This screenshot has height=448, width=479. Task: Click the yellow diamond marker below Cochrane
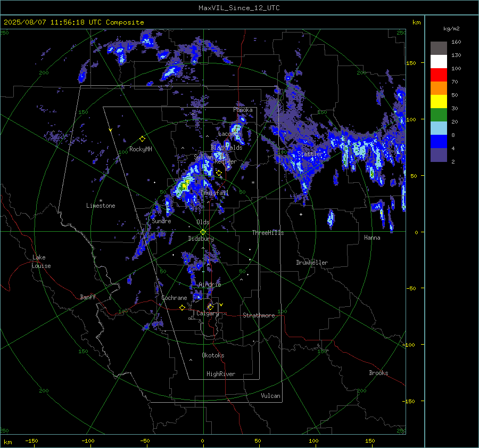(x=183, y=307)
